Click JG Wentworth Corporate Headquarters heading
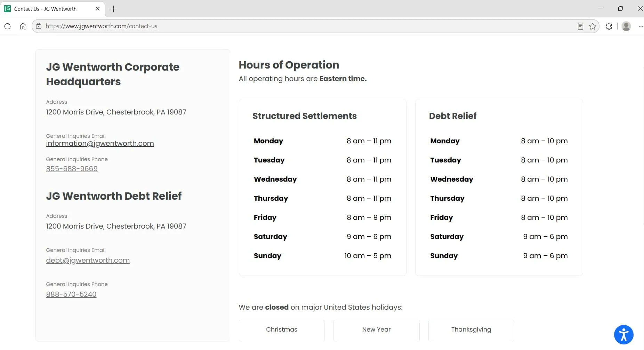Viewport: 644px width, 350px height. (x=113, y=74)
